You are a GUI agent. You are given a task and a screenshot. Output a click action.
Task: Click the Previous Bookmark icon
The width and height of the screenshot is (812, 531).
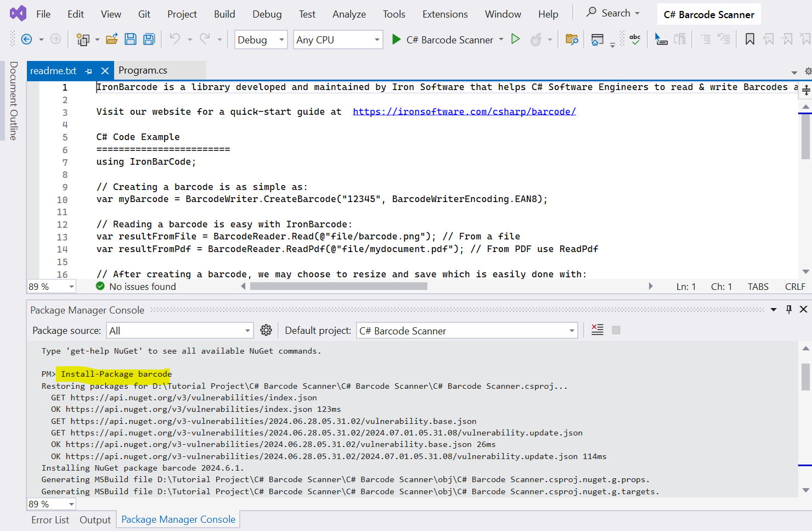click(x=769, y=39)
